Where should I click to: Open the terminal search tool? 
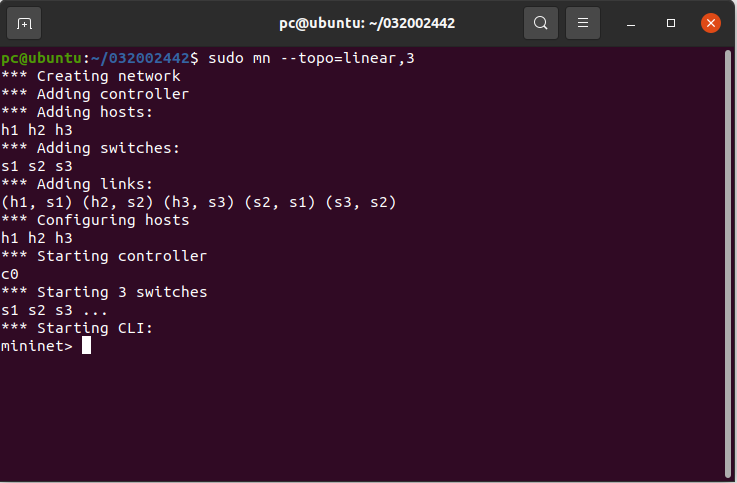click(541, 23)
